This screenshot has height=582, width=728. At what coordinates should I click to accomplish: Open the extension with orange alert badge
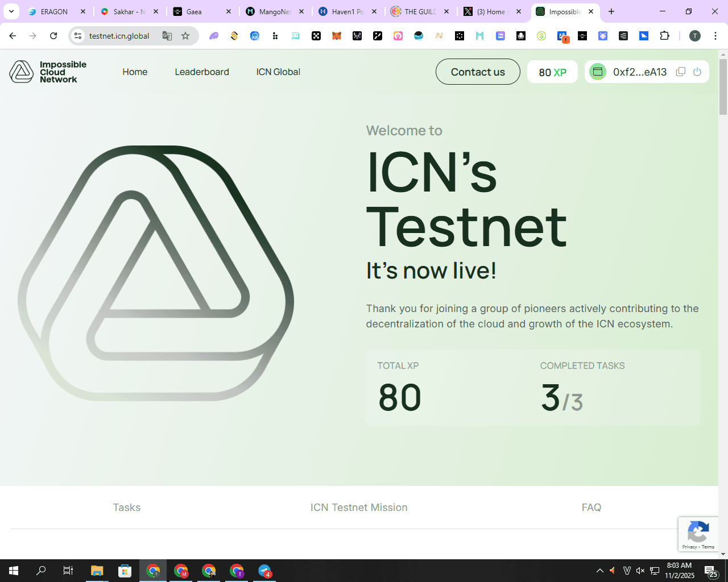(x=562, y=36)
